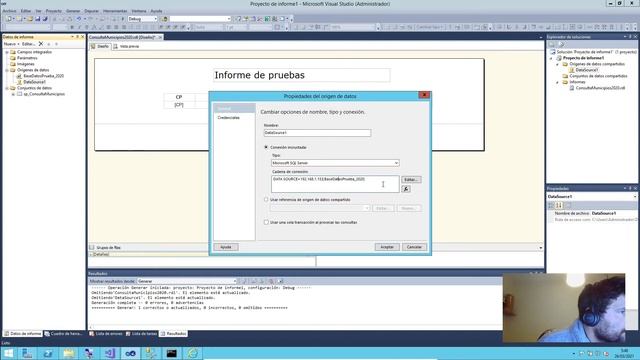Expand the sp_ConsultaMunicipios dataset

point(13,94)
